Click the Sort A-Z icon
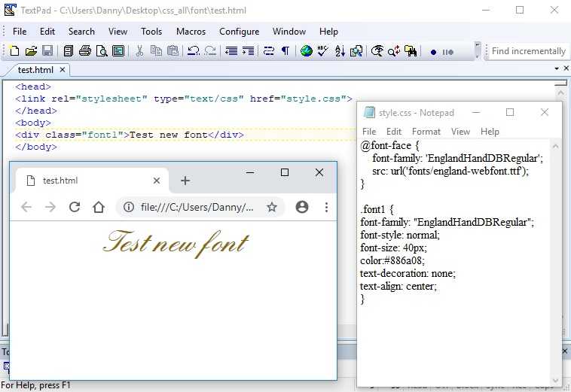571x392 pixels. tap(340, 51)
